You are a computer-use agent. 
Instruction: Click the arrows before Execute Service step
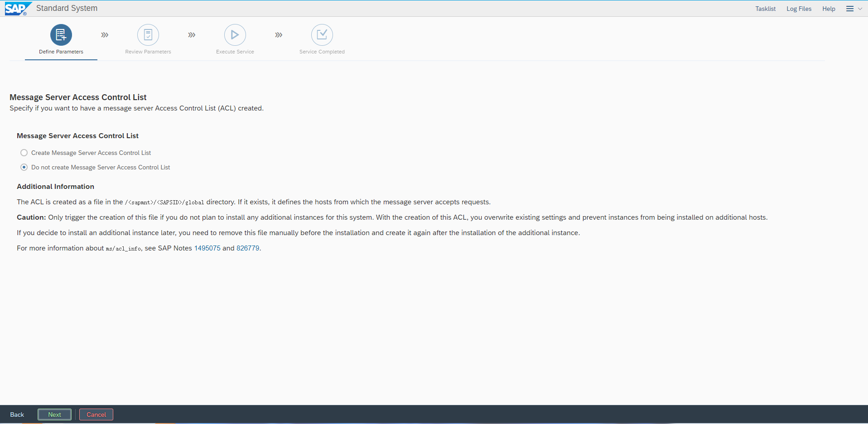(192, 35)
